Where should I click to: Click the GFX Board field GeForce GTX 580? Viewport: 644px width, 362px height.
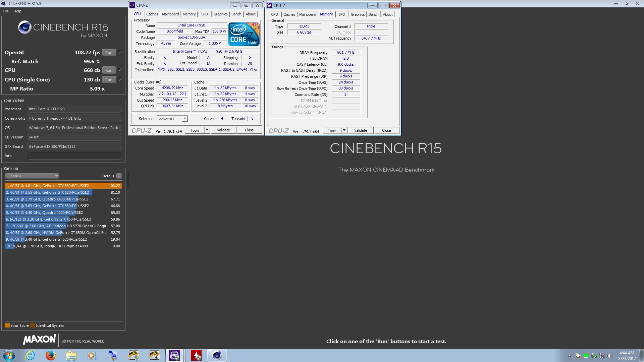[74, 146]
